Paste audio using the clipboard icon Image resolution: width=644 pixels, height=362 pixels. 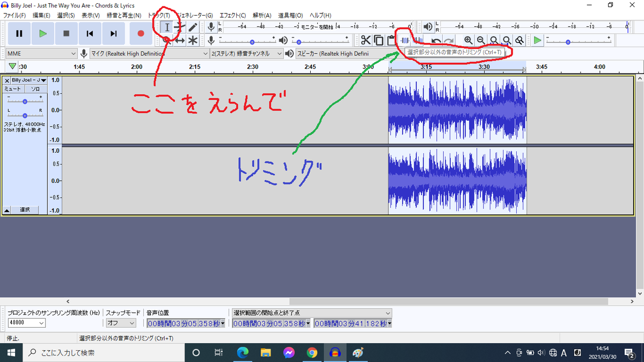click(x=391, y=40)
